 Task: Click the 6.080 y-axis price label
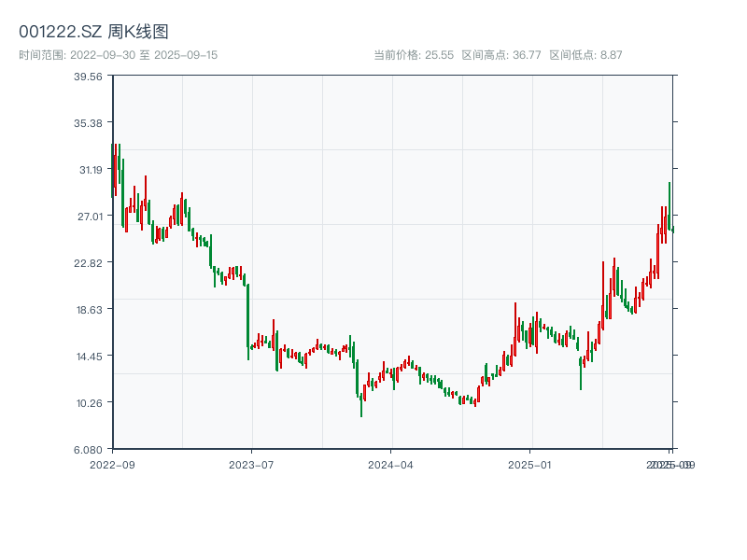coord(87,450)
